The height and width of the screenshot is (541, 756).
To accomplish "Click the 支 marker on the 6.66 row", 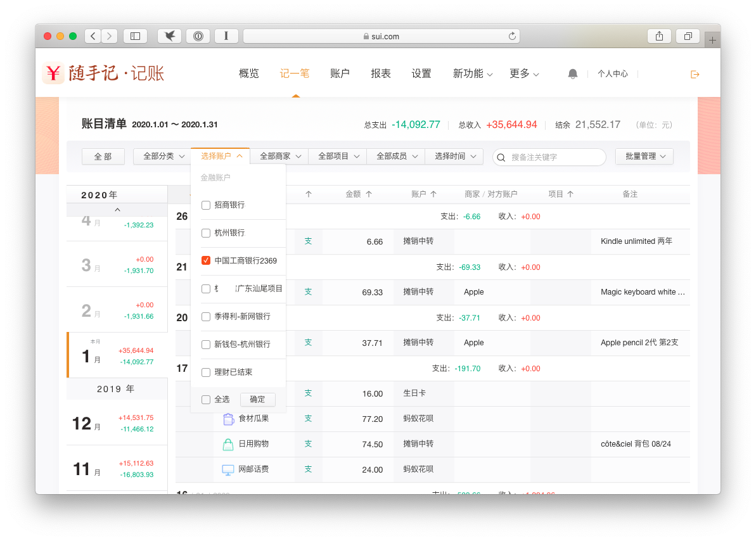I will tap(308, 241).
